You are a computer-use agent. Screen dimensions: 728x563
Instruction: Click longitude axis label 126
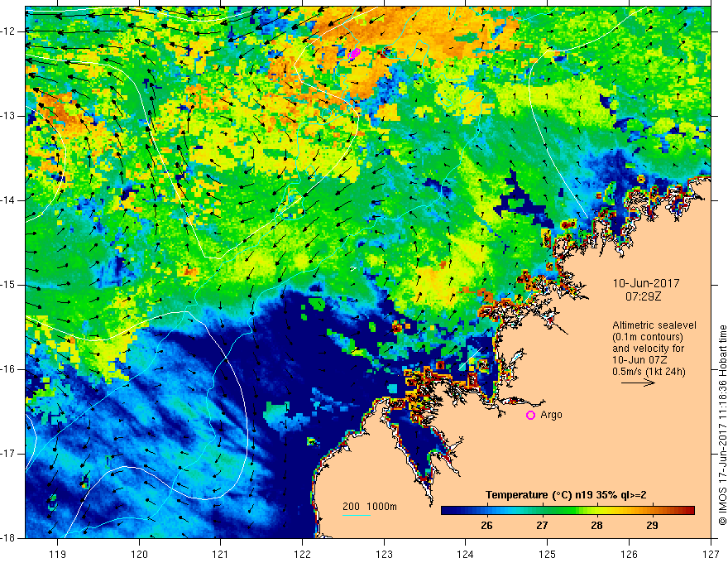click(x=629, y=554)
